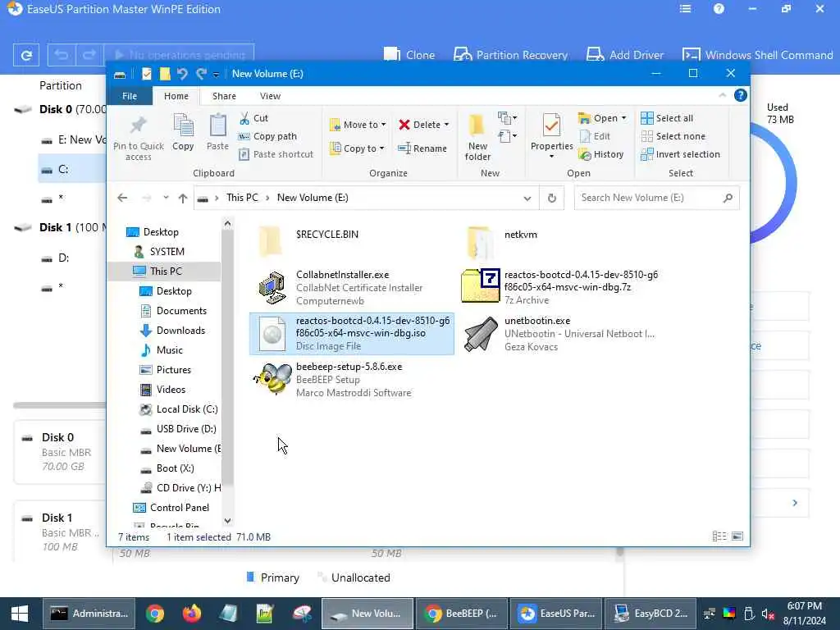Viewport: 840px width, 630px height.
Task: Open Windows Start menu
Action: point(20,614)
